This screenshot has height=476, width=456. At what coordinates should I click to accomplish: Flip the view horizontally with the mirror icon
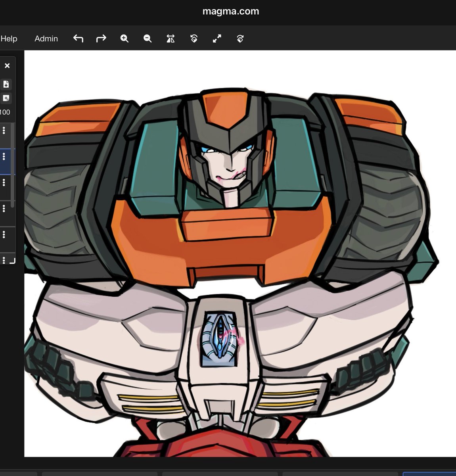(x=171, y=38)
